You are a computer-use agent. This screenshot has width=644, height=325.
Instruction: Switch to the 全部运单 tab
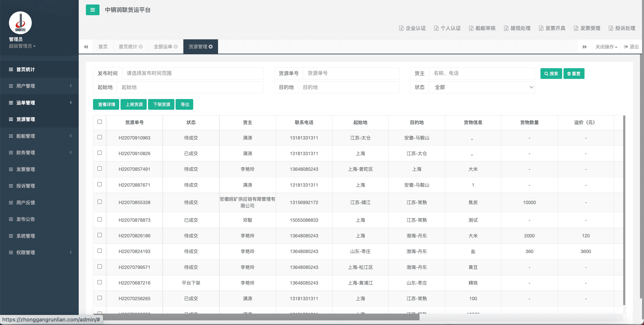(x=163, y=47)
